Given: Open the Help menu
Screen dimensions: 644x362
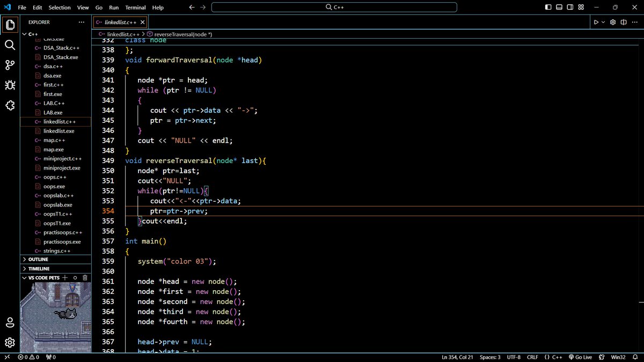Looking at the screenshot, I should 158,8.
